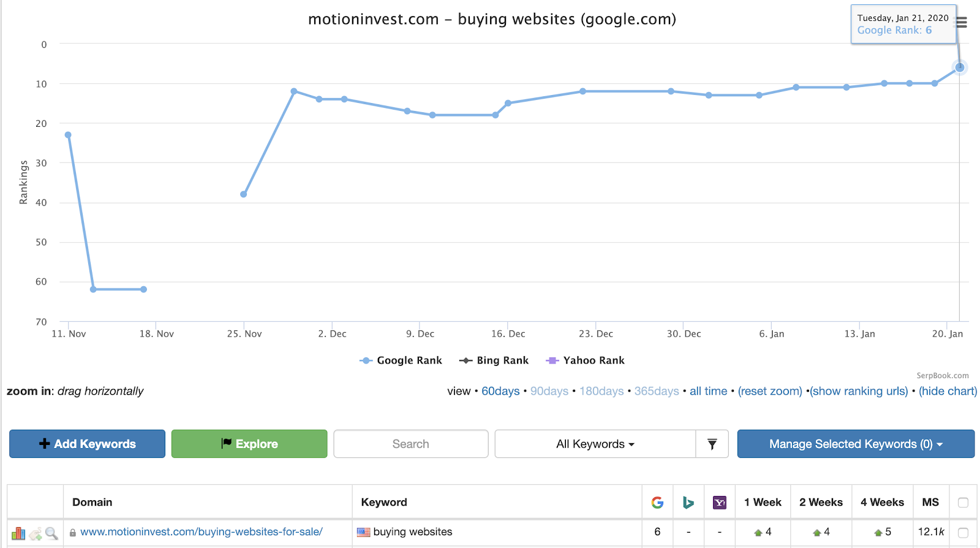The width and height of the screenshot is (980, 548).
Task: Click the 12.1k MS value
Action: [931, 532]
